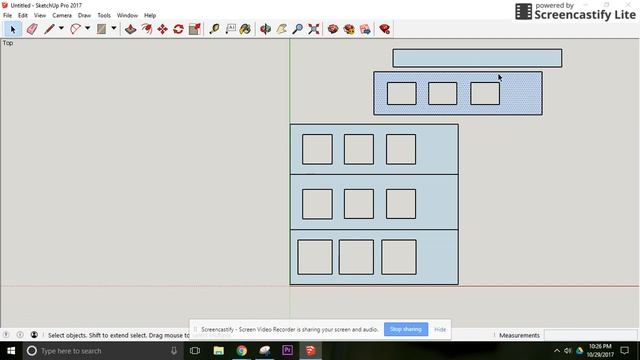This screenshot has width=640, height=360.
Task: Click the SketchUp taskbar icon
Action: point(311,351)
